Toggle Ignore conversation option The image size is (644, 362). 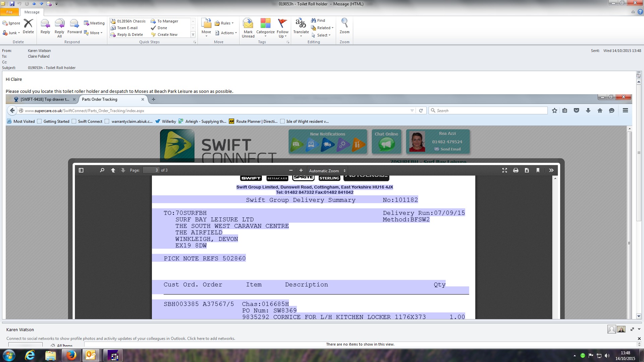coord(11,23)
